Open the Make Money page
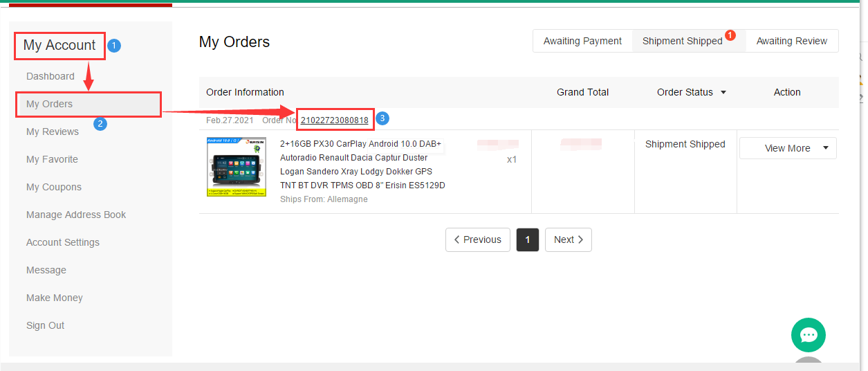This screenshot has height=371, width=868. [x=55, y=298]
